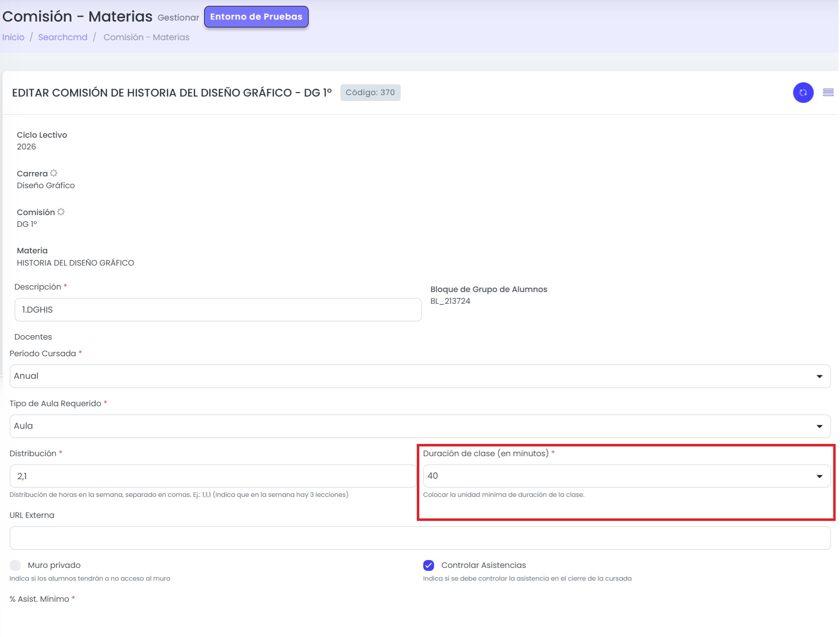840x637 pixels.
Task: Click the Gestionar subtitle text
Action: [178, 18]
